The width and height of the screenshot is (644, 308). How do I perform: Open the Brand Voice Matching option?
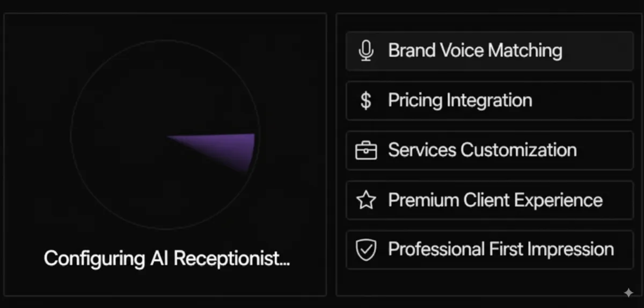coord(489,51)
